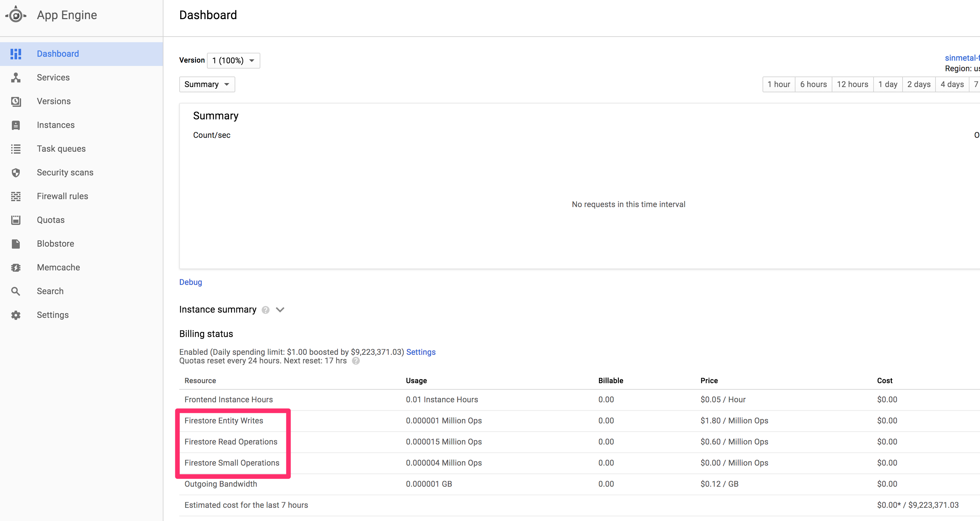
Task: Select the Security scans shield icon
Action: (15, 172)
